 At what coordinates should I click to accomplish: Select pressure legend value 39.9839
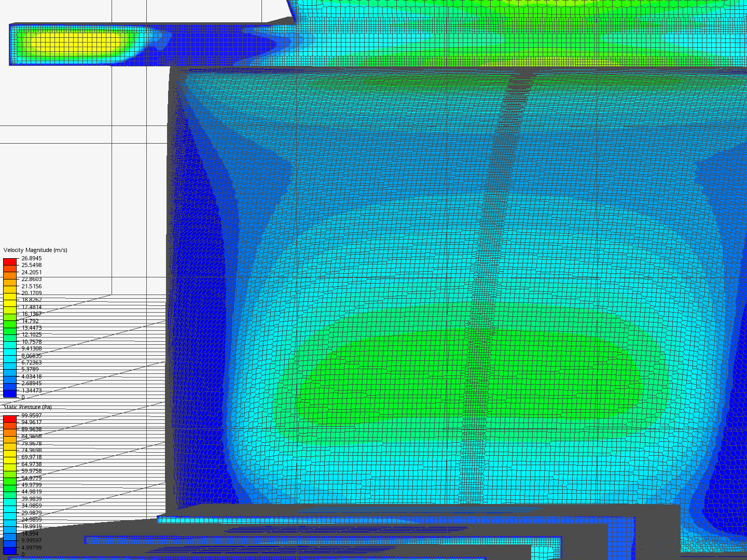(x=32, y=499)
